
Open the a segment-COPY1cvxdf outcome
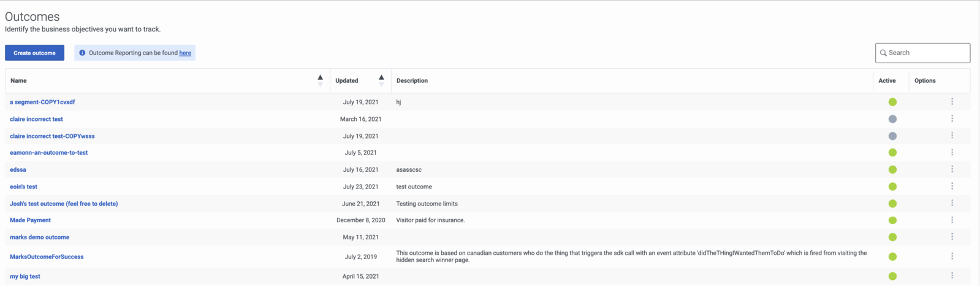tap(42, 102)
